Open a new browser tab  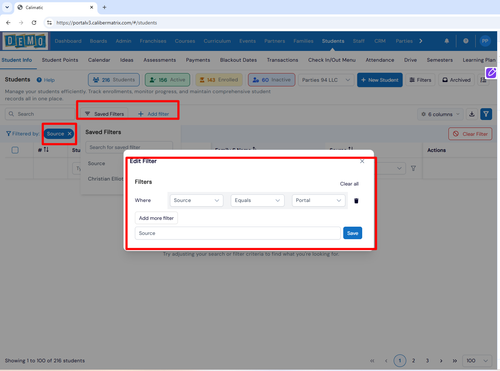point(104,7)
